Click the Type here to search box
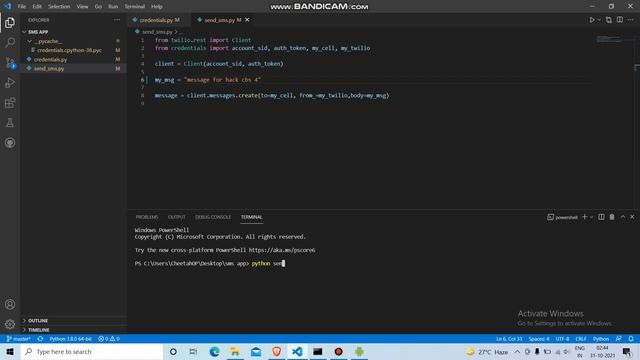Image resolution: width=640 pixels, height=360 pixels. 92,351
